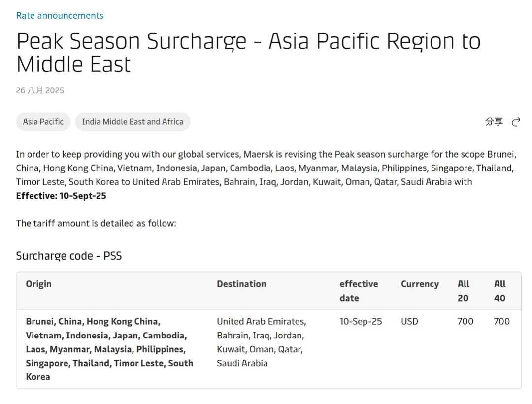Click the publication date 26 八月 2025
Screen dimensions: 532x404
pyautogui.click(x=40, y=90)
